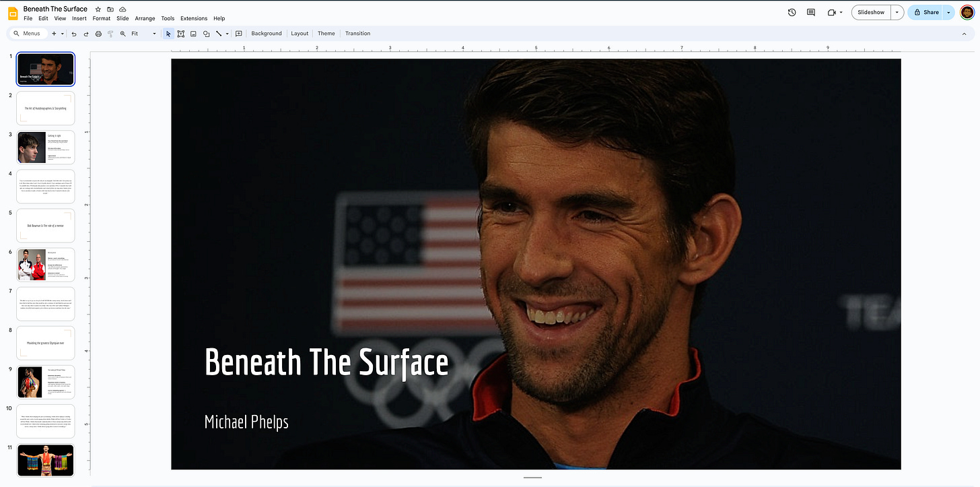The width and height of the screenshot is (980, 487).
Task: Open the View menu
Action: pyautogui.click(x=60, y=19)
